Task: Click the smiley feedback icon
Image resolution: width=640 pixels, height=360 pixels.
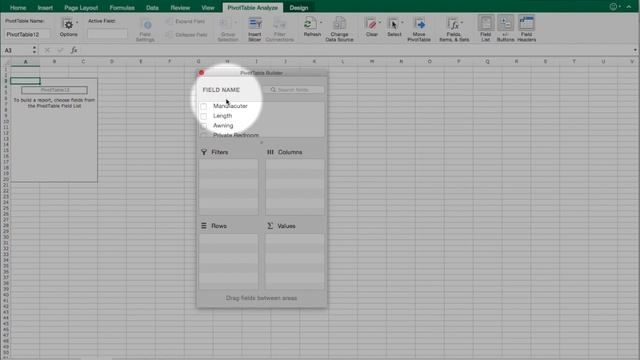Action: [613, 7]
